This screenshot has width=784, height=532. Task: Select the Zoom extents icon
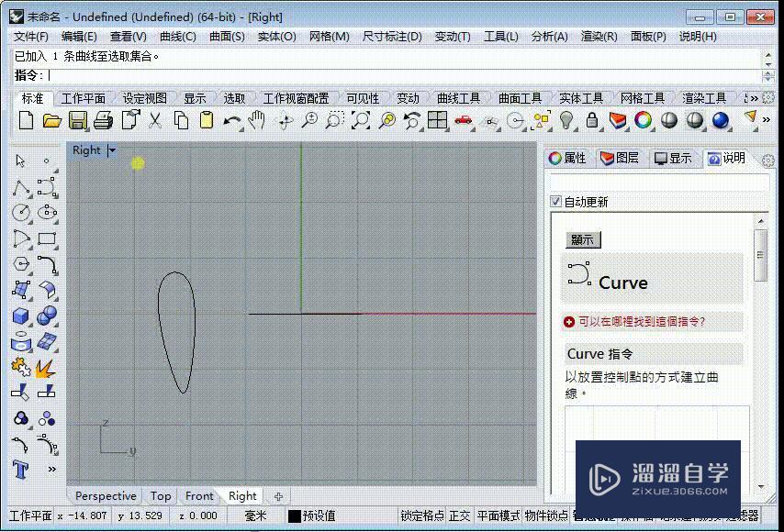(x=361, y=120)
